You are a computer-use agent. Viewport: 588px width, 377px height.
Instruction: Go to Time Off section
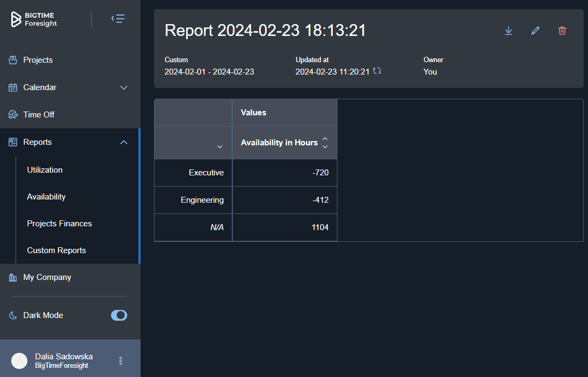[x=39, y=115]
